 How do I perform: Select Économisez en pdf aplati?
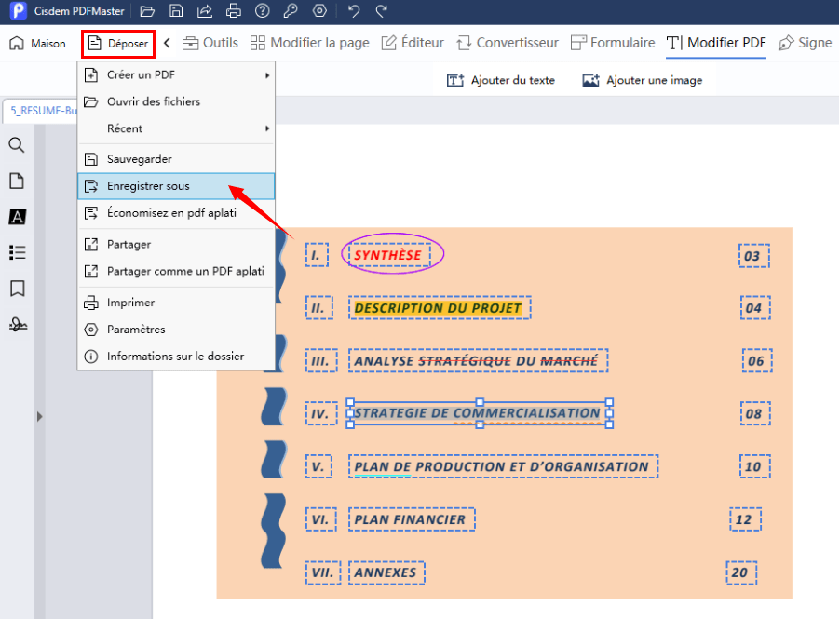pos(176,213)
